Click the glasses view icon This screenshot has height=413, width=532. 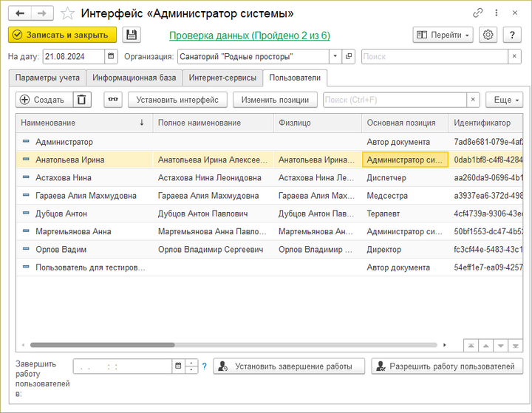(112, 100)
